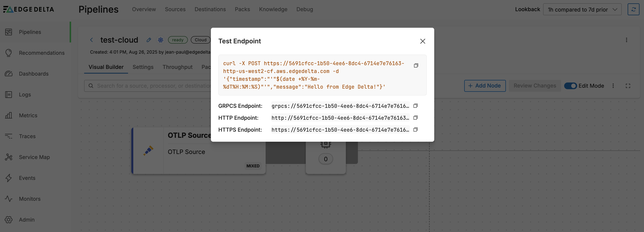Click the Kubernetes helm icon
The height and width of the screenshot is (232, 644).
click(160, 40)
